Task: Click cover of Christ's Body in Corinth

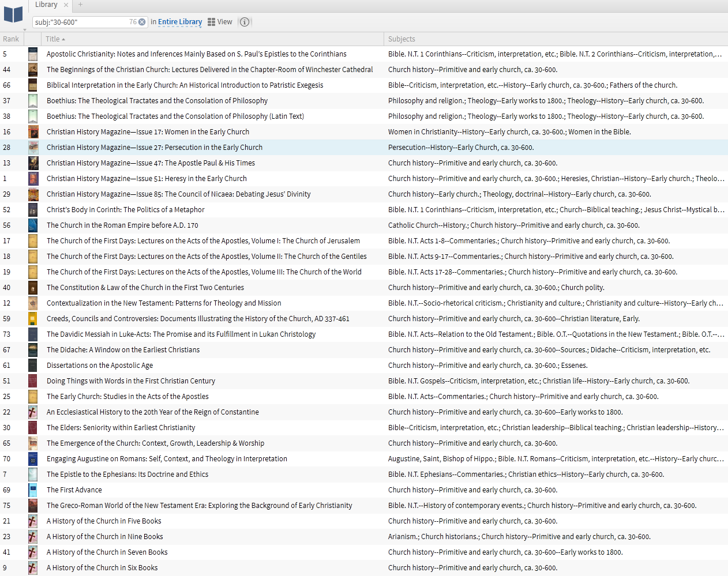Action: pos(33,210)
